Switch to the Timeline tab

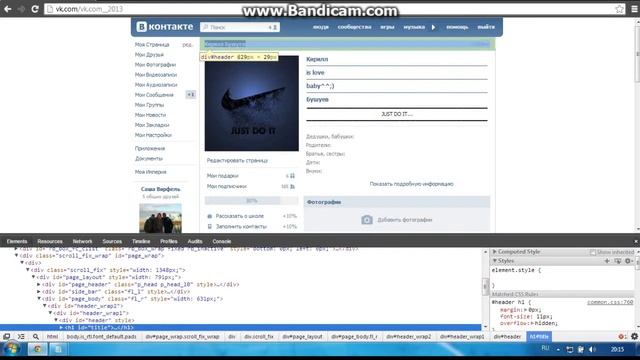coord(141,242)
